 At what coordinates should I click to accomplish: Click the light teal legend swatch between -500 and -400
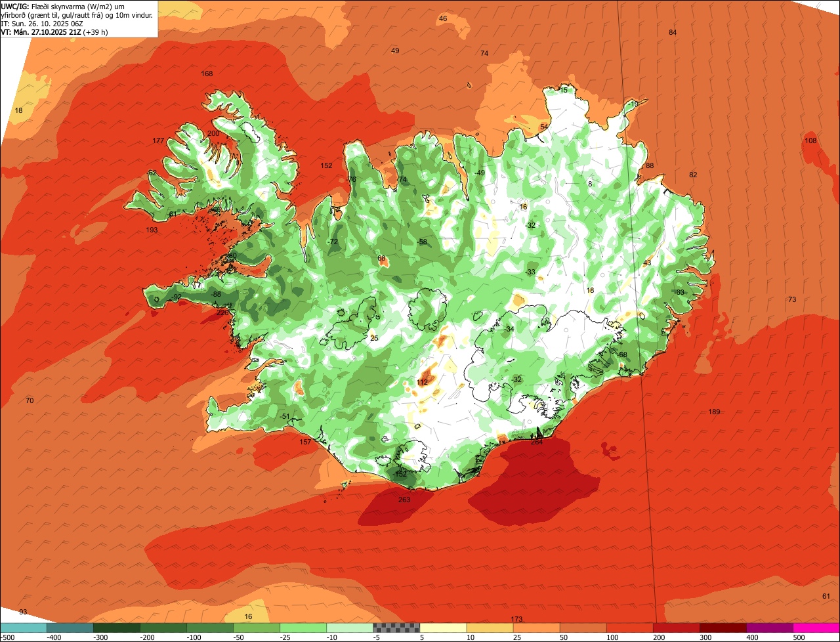pos(24,628)
